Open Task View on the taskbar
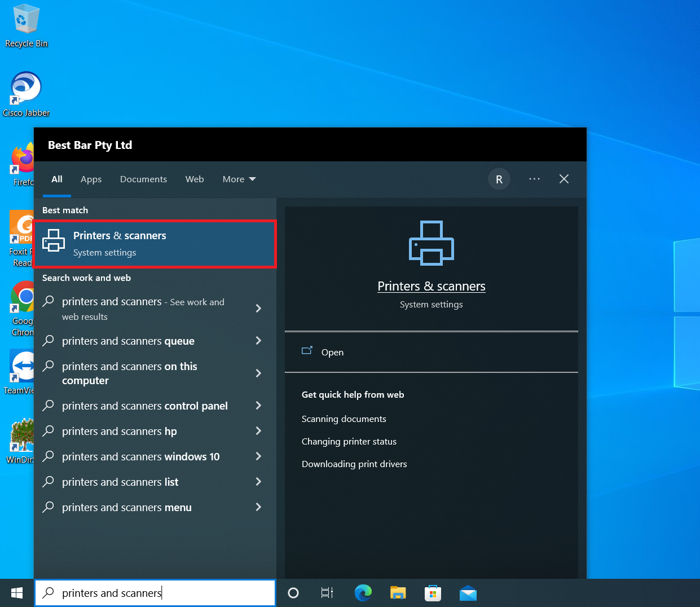700x607 pixels. [x=327, y=593]
